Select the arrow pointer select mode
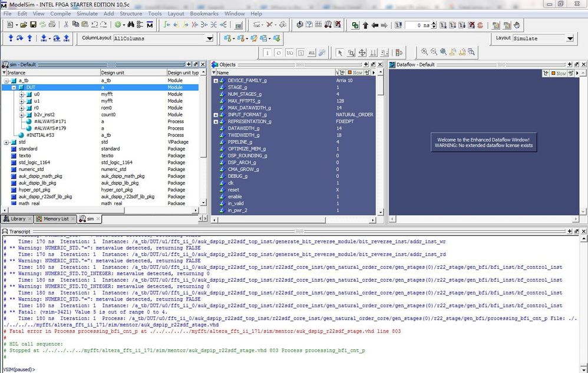 click(x=340, y=52)
